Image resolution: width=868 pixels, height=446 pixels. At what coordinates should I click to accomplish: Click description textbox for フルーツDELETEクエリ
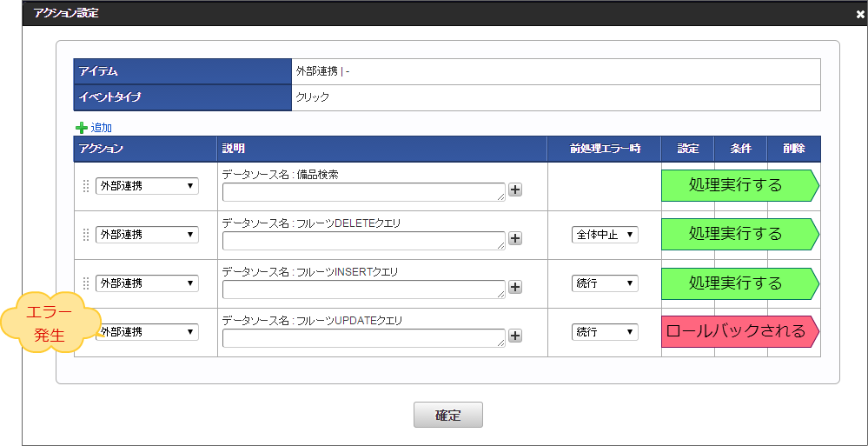pos(363,241)
